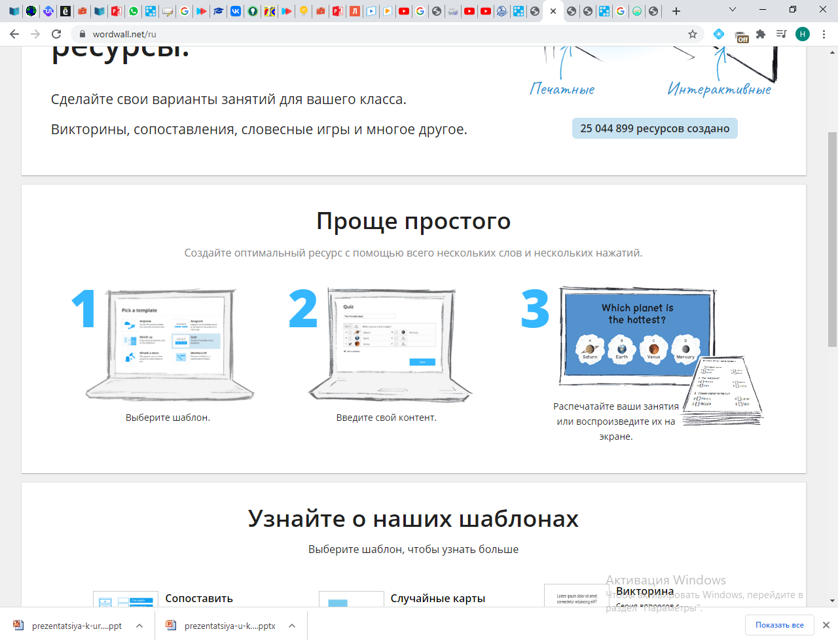Image resolution: width=838 pixels, height=644 pixels.
Task: Click the Сопоставить template thumbnail
Action: [126, 599]
